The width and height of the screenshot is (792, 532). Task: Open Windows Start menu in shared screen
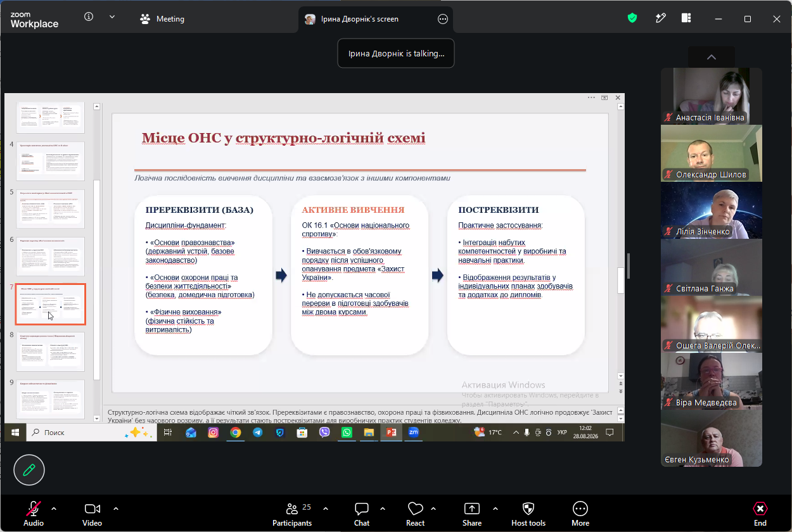(15, 433)
